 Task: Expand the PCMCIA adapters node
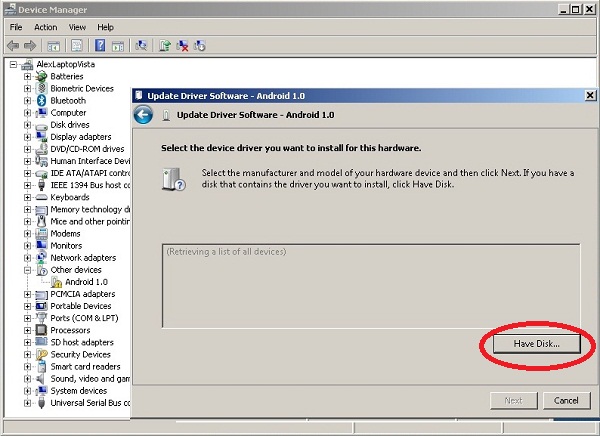(27, 294)
